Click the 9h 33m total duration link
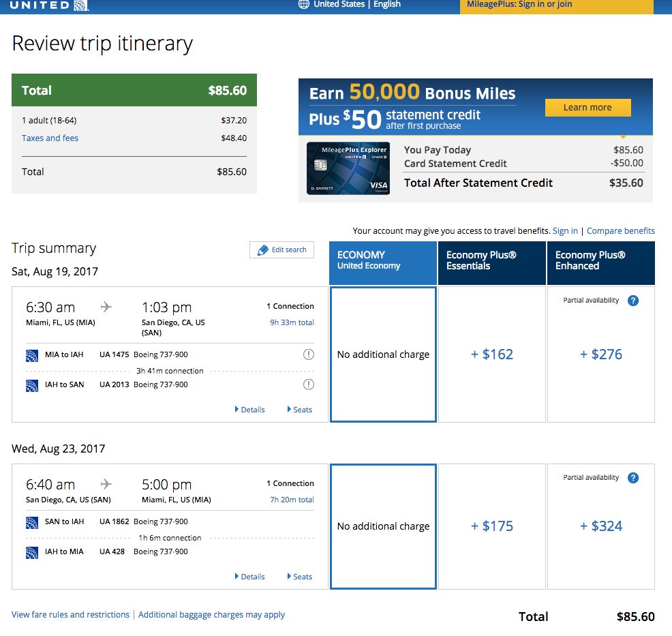 point(292,322)
